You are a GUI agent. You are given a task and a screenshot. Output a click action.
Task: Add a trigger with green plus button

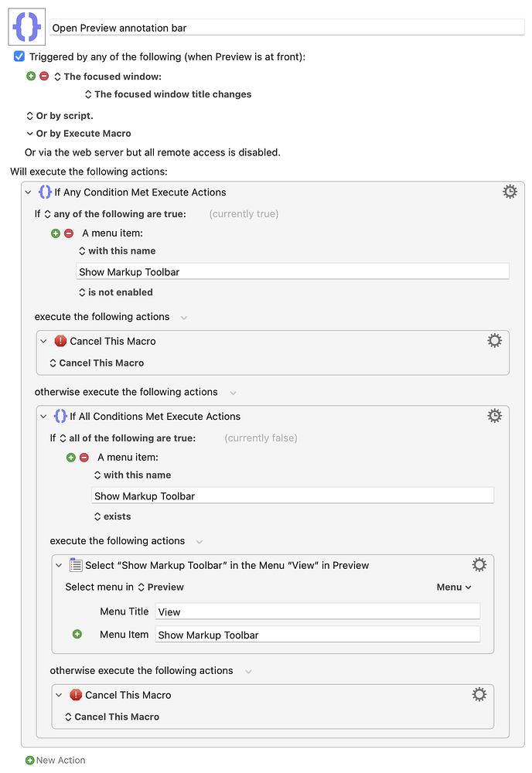[31, 76]
